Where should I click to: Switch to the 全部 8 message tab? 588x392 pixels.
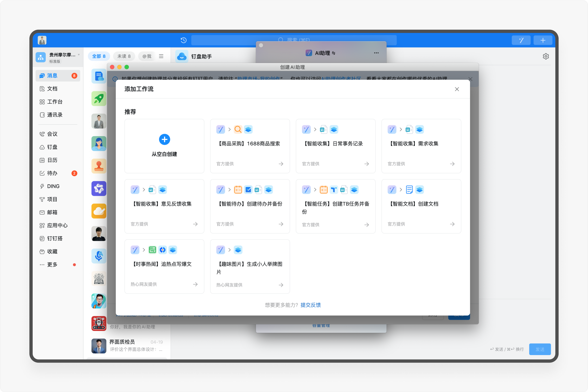pyautogui.click(x=99, y=56)
